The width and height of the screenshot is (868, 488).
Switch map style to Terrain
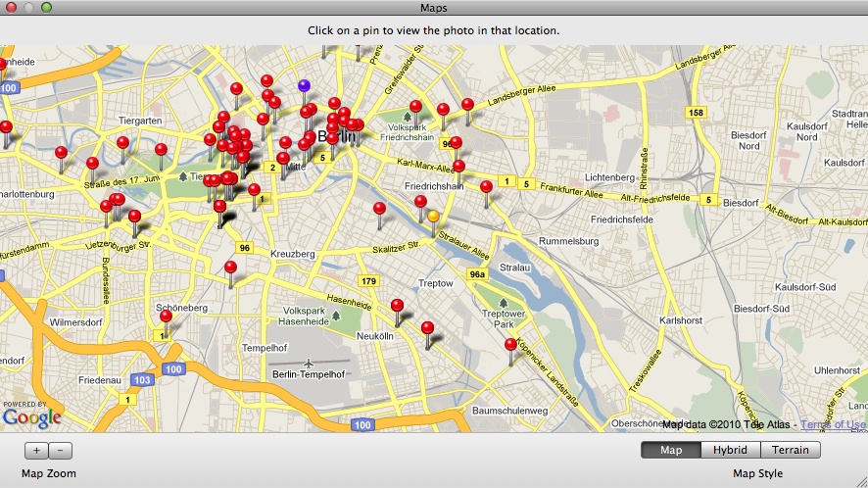tap(790, 451)
